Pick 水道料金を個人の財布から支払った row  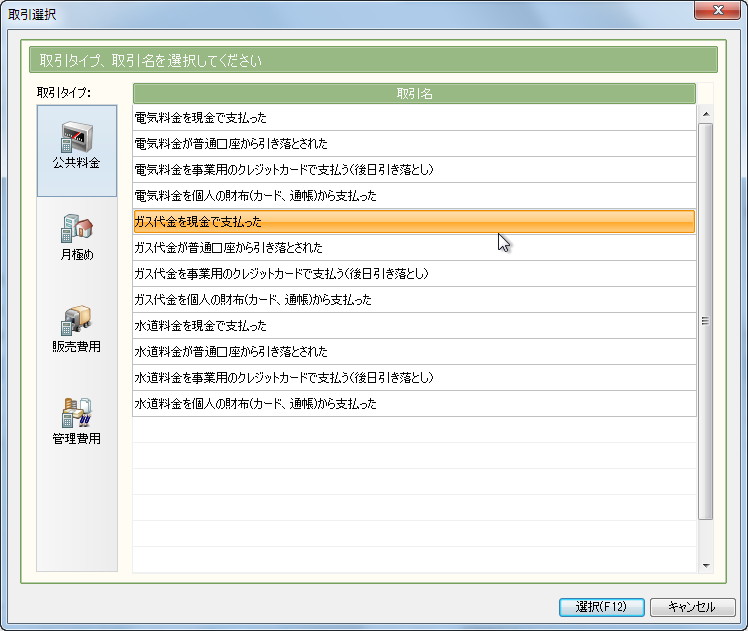point(414,403)
